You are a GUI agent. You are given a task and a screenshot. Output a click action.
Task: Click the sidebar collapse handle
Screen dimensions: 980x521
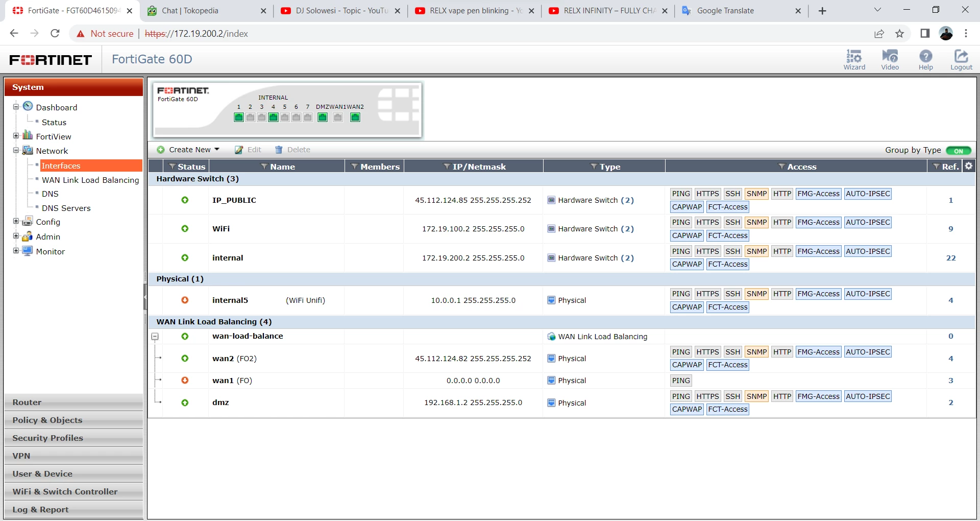click(145, 298)
